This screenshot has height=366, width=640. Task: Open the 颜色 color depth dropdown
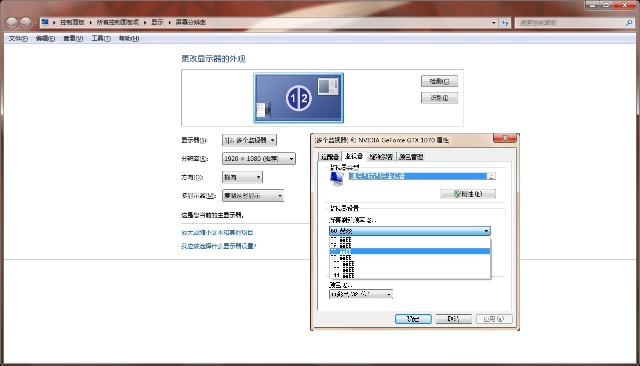click(x=361, y=294)
